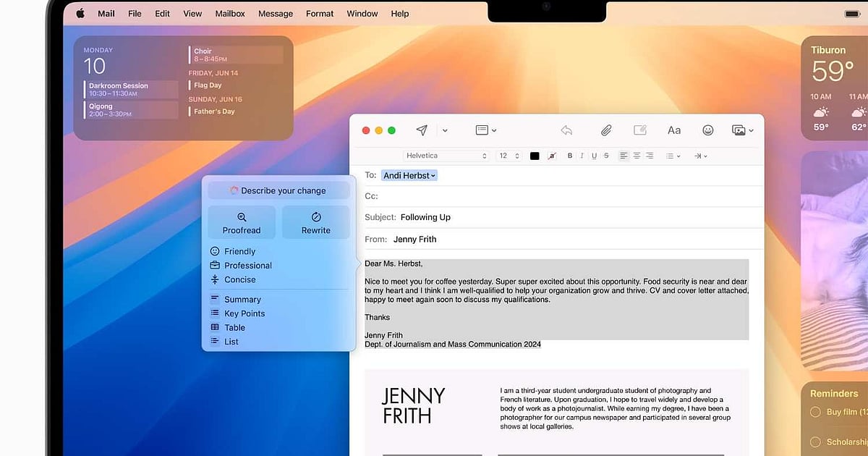Open the Helvetica font dropdown
Image resolution: width=868 pixels, height=456 pixels.
tap(446, 156)
